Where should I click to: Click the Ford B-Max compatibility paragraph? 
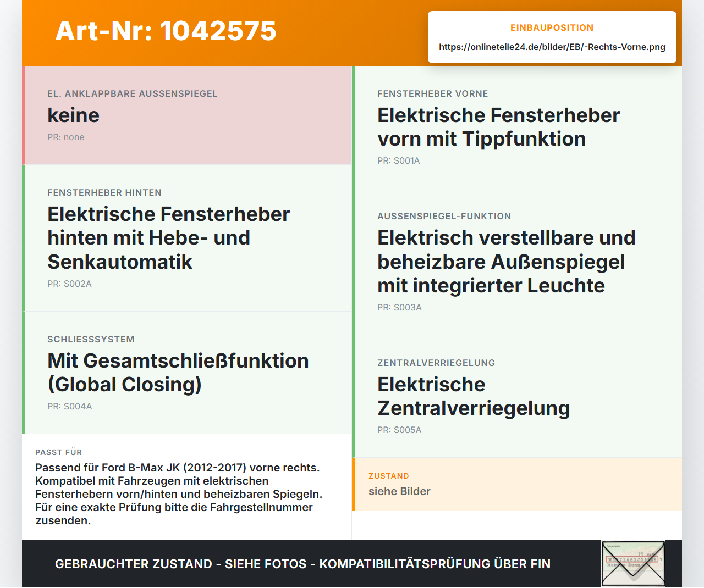point(179,494)
